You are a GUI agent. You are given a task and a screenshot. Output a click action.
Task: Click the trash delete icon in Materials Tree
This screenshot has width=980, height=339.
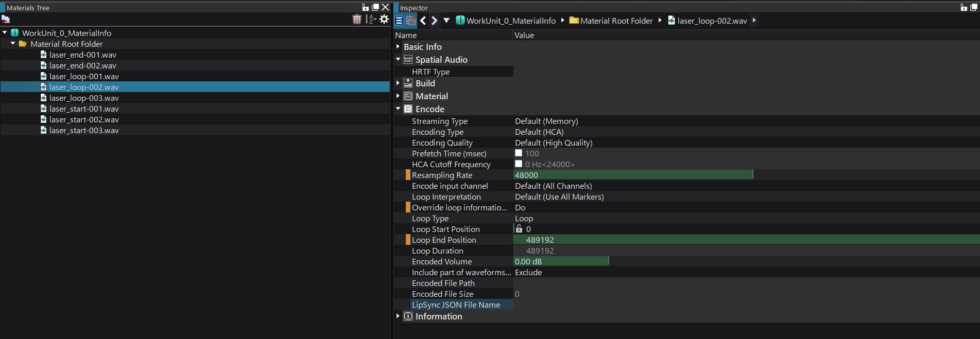[356, 20]
